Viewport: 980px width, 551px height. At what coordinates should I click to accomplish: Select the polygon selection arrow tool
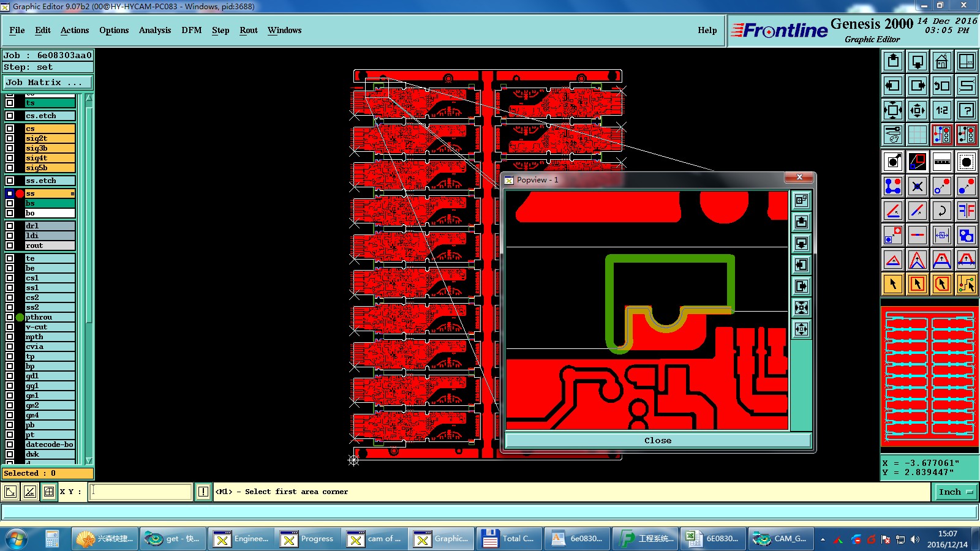click(942, 284)
